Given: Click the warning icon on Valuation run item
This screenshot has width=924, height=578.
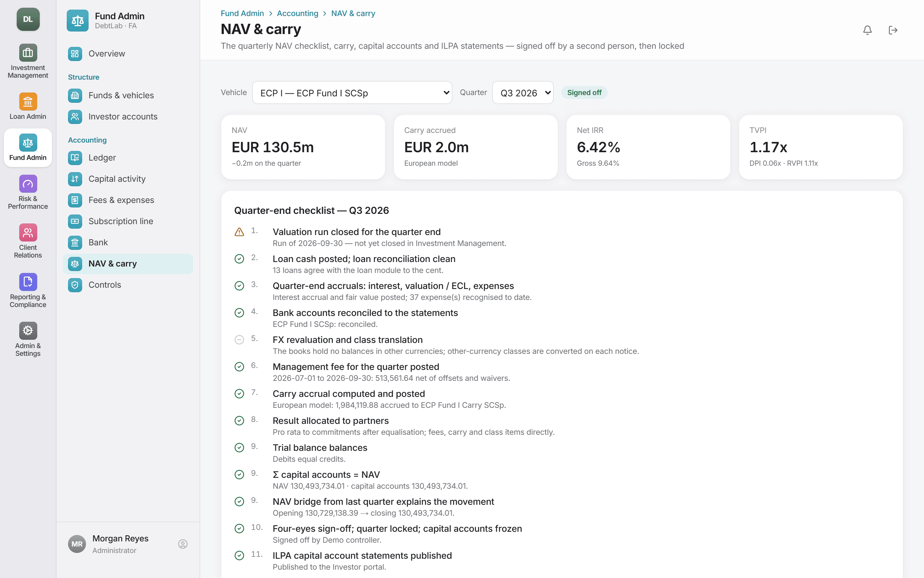Looking at the screenshot, I should (239, 232).
